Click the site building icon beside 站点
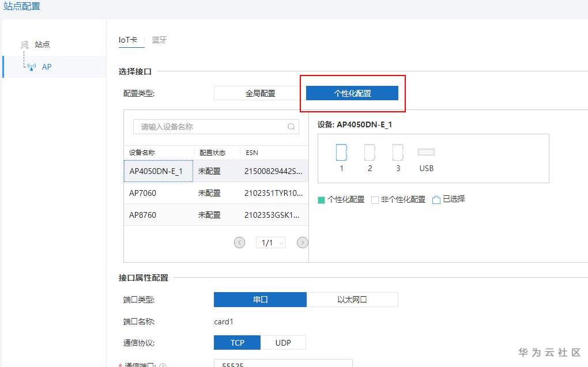588x367 pixels. (25, 44)
